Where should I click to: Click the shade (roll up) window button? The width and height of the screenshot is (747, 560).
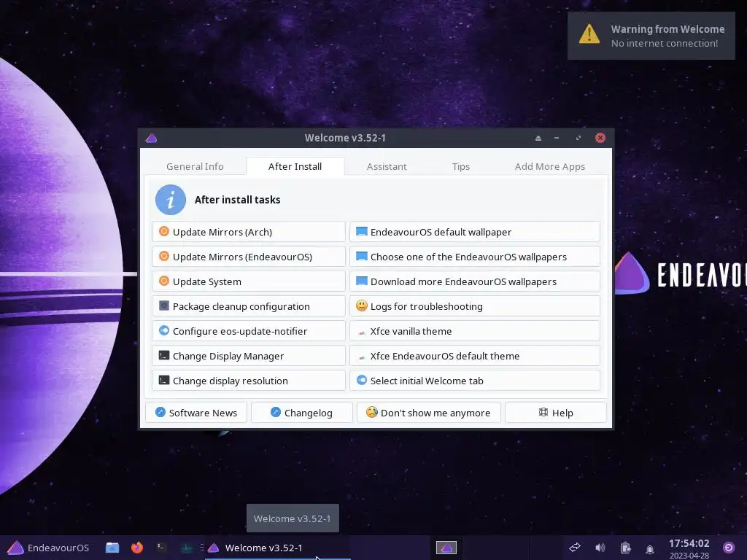coord(538,138)
